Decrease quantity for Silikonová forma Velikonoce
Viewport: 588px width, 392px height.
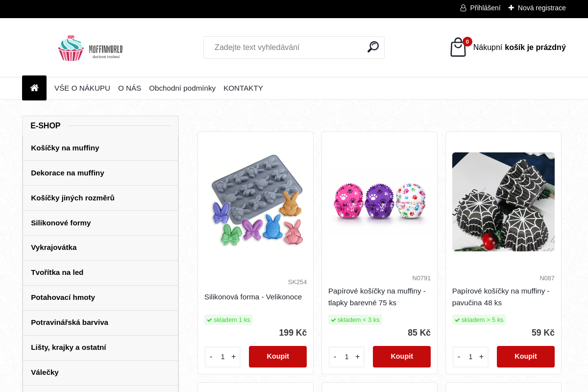pos(211,357)
